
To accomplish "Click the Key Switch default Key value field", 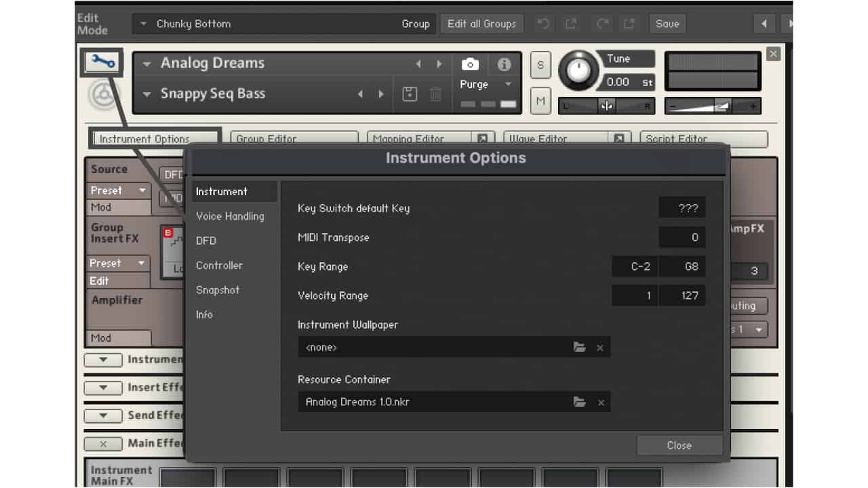I will (x=682, y=207).
